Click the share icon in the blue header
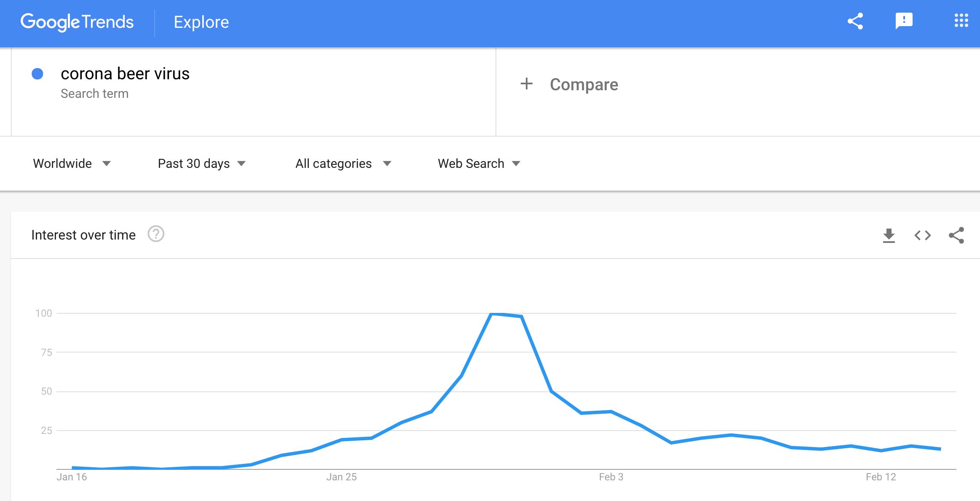Viewport: 980px width, 501px height. tap(855, 21)
